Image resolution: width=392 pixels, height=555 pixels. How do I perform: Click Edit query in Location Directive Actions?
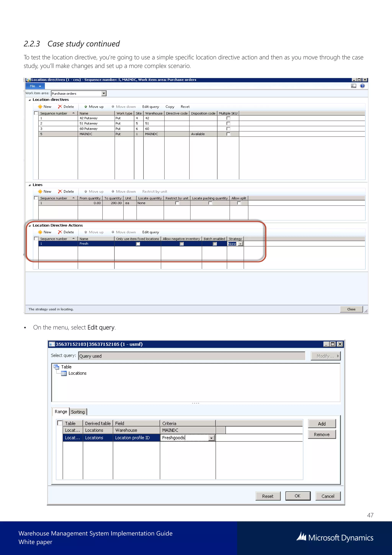point(151,232)
